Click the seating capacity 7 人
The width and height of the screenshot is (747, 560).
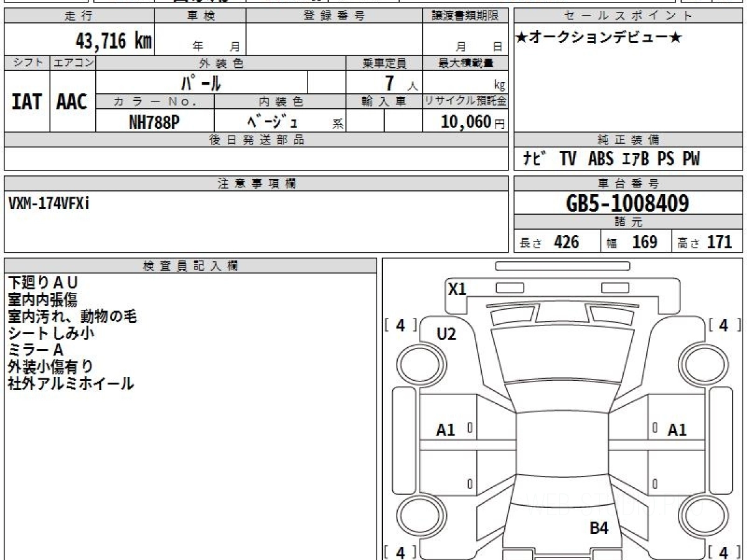coord(401,83)
